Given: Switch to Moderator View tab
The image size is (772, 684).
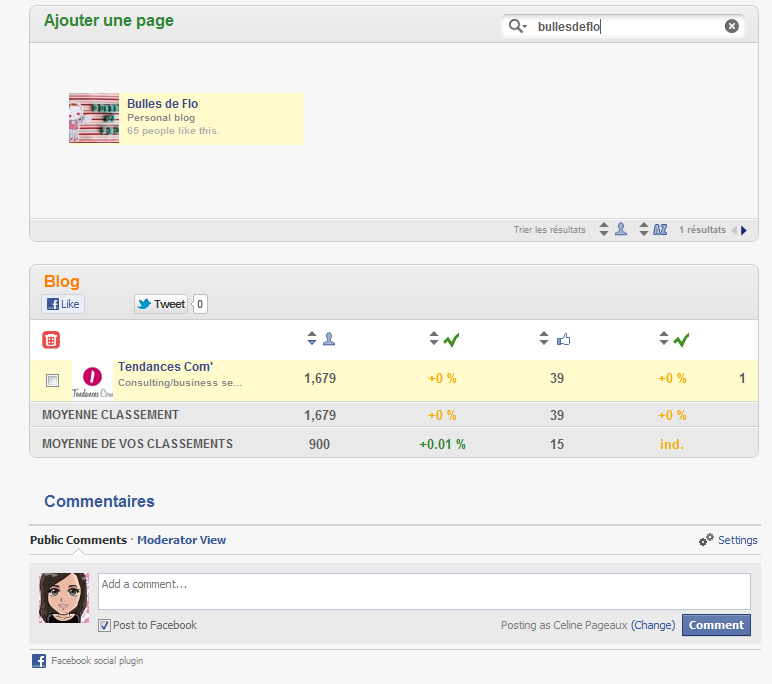Looking at the screenshot, I should click(x=181, y=540).
